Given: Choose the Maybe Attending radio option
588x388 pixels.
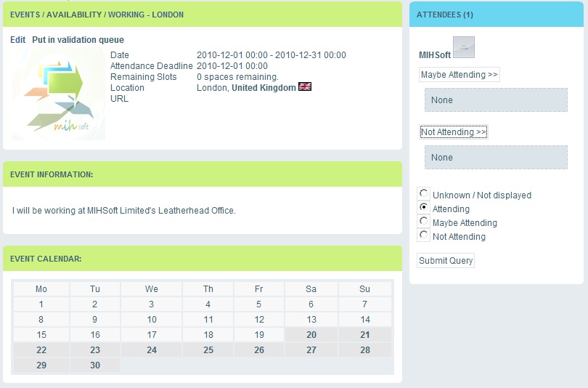Looking at the screenshot, I should point(423,222).
